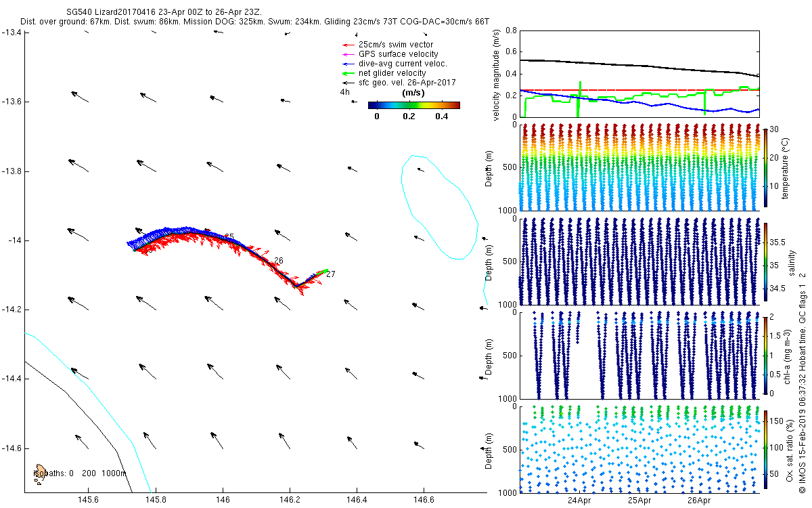The image size is (812, 508).
Task: Click the orange island shape on the map
Action: click(x=41, y=471)
